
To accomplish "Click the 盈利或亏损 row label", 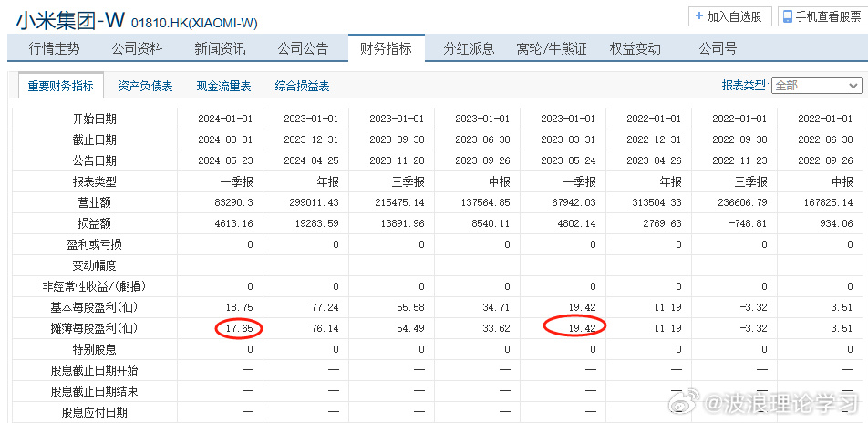I will click(95, 244).
